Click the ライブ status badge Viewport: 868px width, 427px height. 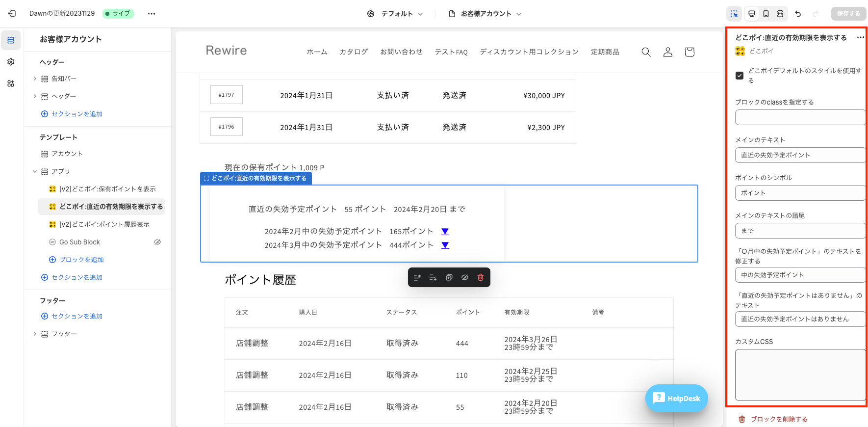(x=118, y=14)
